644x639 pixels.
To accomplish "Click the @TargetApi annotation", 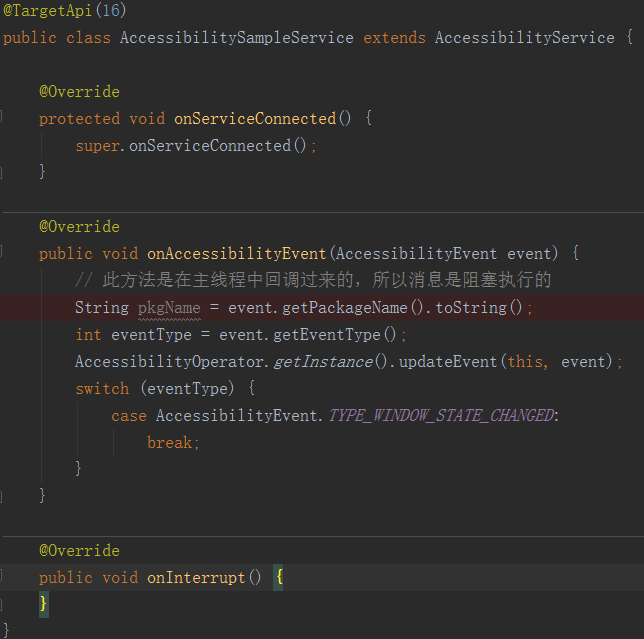I will (47, 10).
